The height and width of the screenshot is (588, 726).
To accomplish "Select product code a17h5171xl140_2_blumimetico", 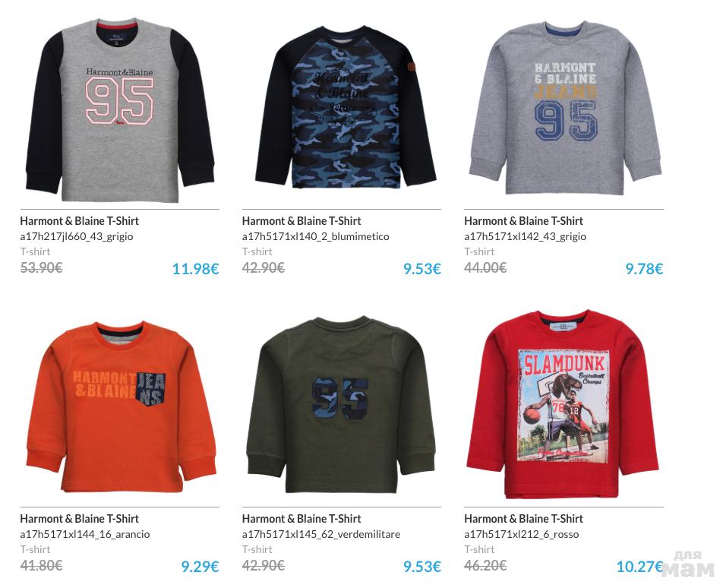I will tap(315, 236).
